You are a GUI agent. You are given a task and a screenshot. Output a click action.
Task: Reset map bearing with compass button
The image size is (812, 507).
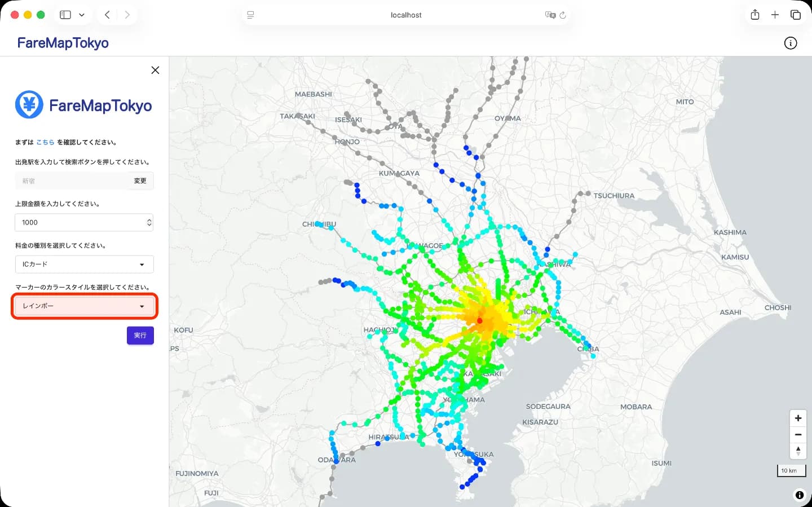(798, 451)
